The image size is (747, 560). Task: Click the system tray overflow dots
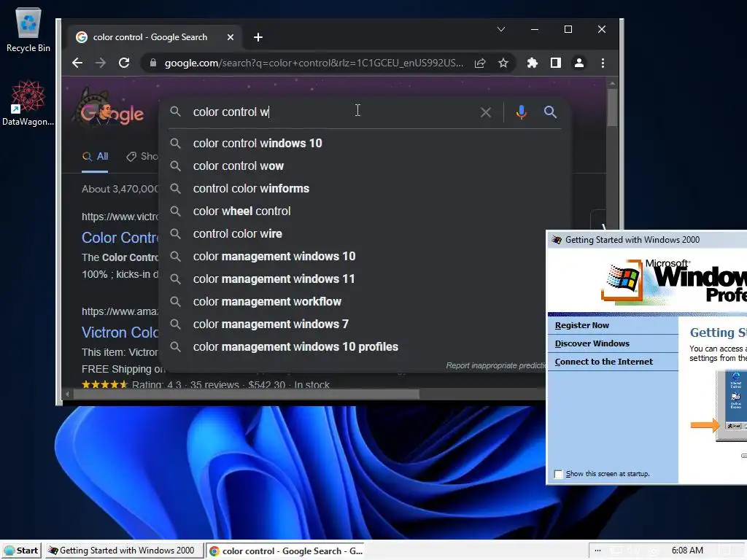(597, 551)
